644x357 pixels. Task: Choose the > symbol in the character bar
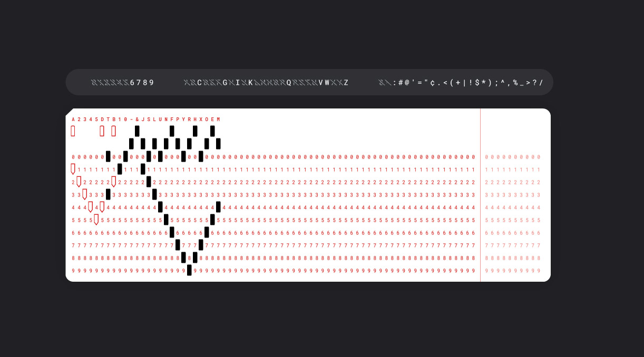click(x=528, y=83)
